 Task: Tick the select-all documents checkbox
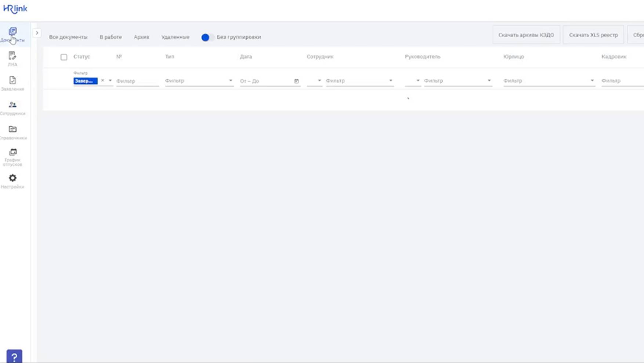point(64,57)
